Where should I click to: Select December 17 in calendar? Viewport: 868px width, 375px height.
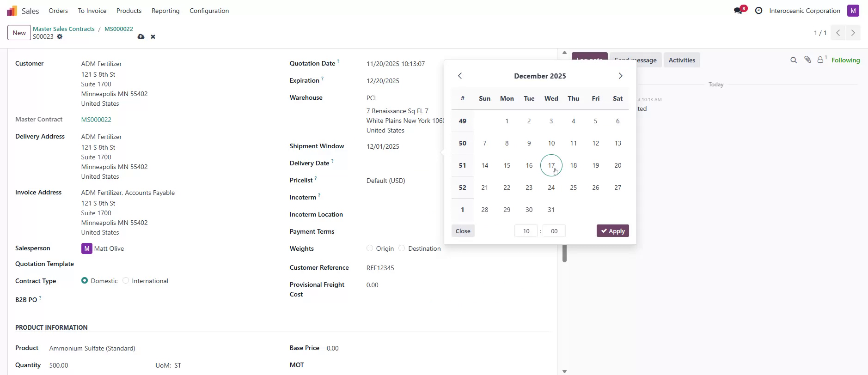pos(551,165)
